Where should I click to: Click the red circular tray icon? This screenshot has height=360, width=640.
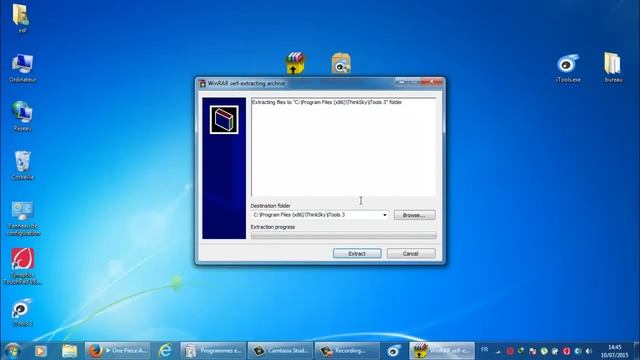[x=510, y=351]
